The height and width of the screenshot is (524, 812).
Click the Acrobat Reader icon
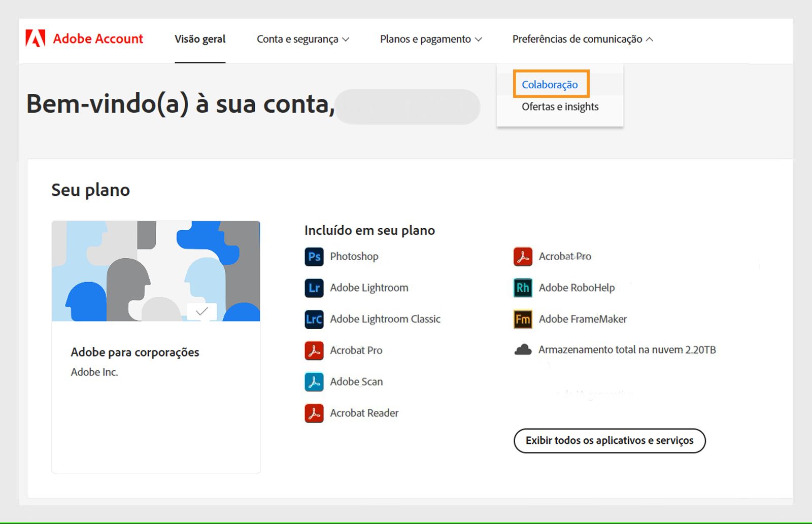[x=314, y=413]
